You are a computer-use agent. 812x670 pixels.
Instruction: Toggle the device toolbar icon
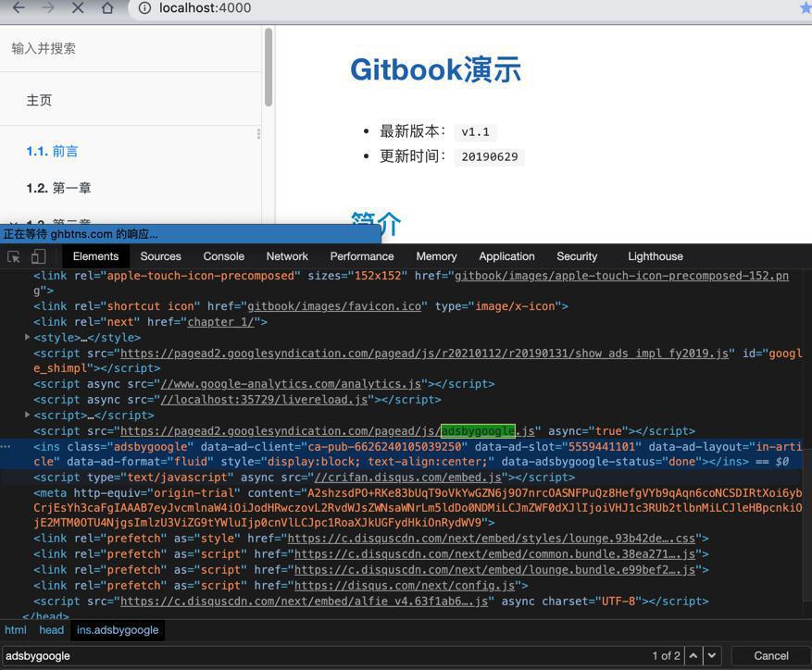click(38, 256)
